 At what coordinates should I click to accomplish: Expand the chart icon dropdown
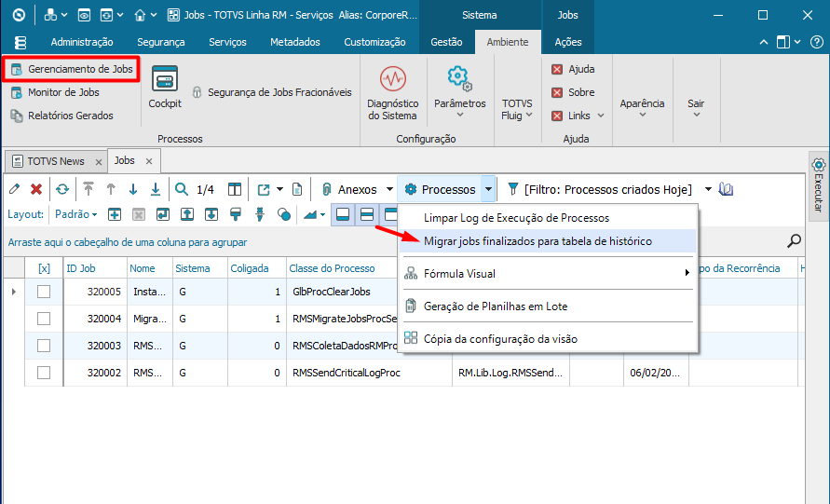tap(323, 214)
